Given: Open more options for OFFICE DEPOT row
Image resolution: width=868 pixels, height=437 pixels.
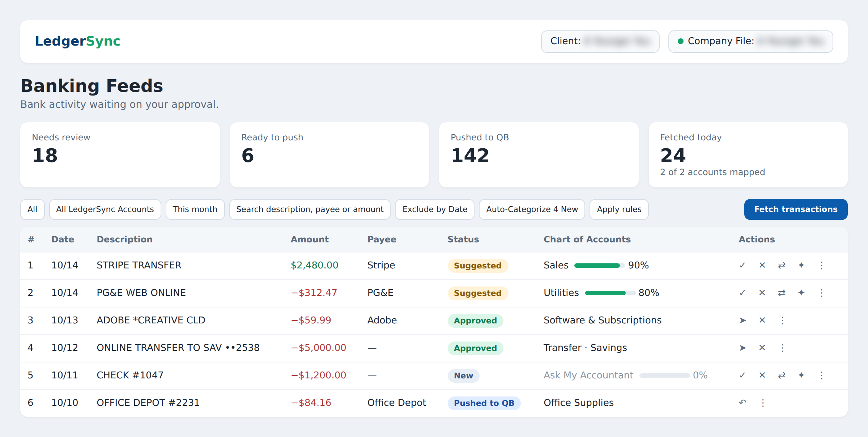Looking at the screenshot, I should [x=763, y=403].
